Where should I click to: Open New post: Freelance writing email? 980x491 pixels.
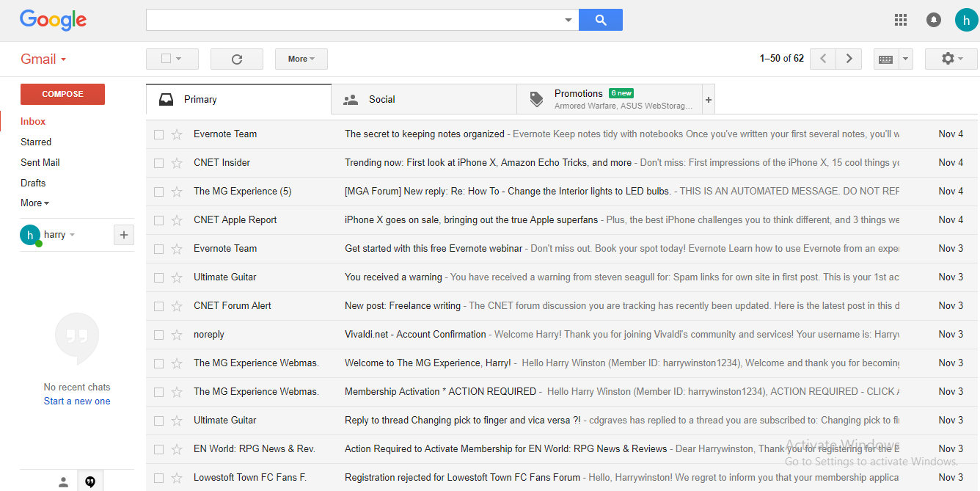[561, 306]
